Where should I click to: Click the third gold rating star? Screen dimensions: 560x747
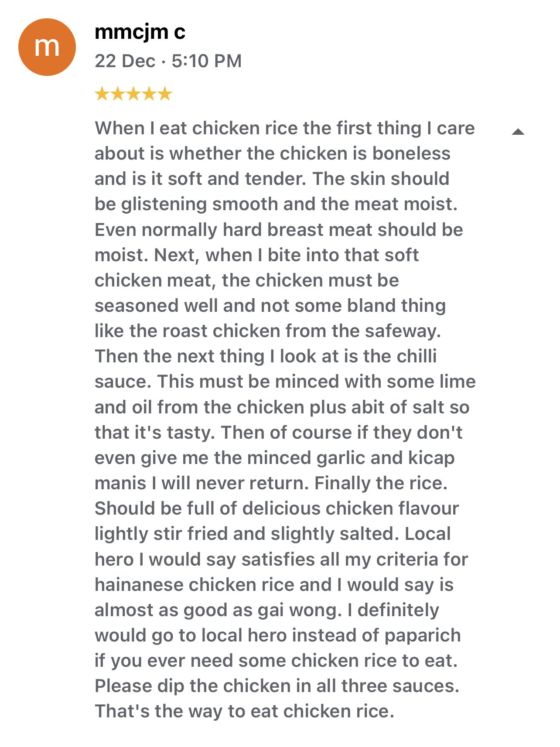[133, 94]
